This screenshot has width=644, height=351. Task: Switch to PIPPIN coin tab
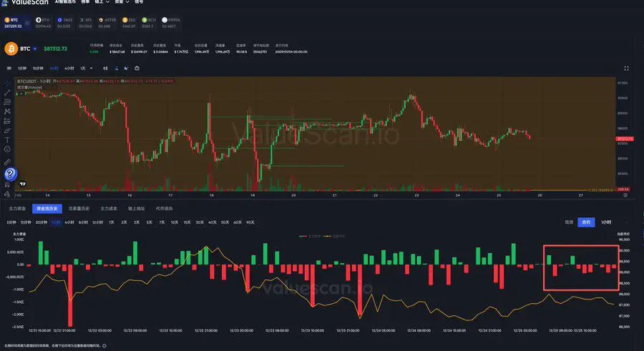(170, 23)
